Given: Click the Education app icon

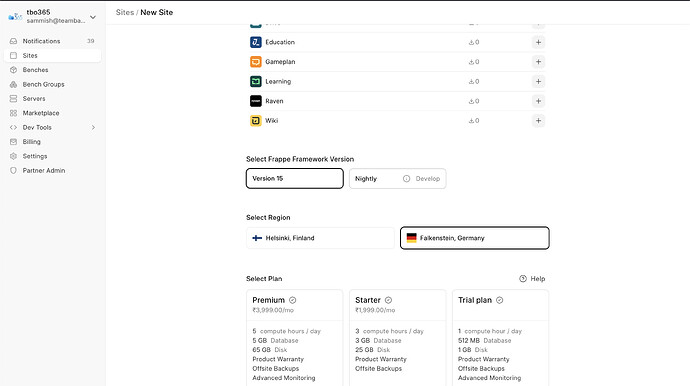Looking at the screenshot, I should (x=256, y=42).
